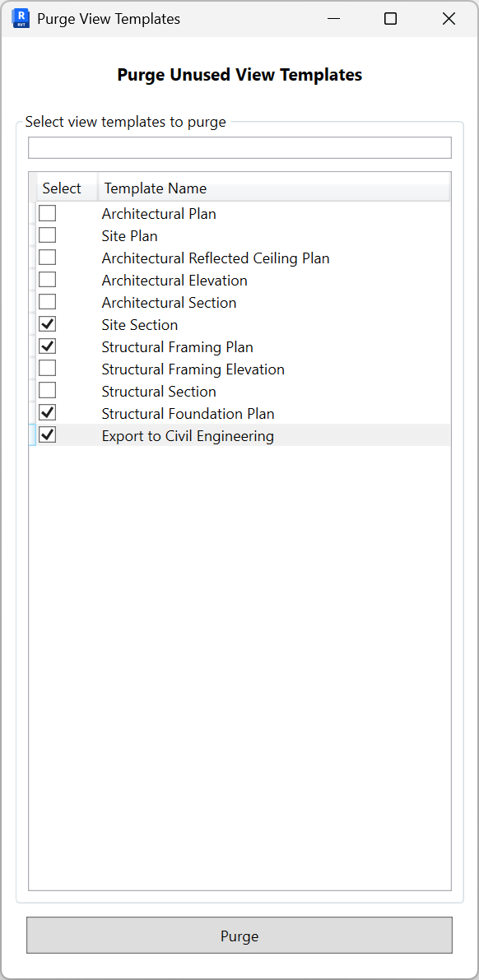
Task: Click the Template Name column header
Action: click(x=155, y=188)
